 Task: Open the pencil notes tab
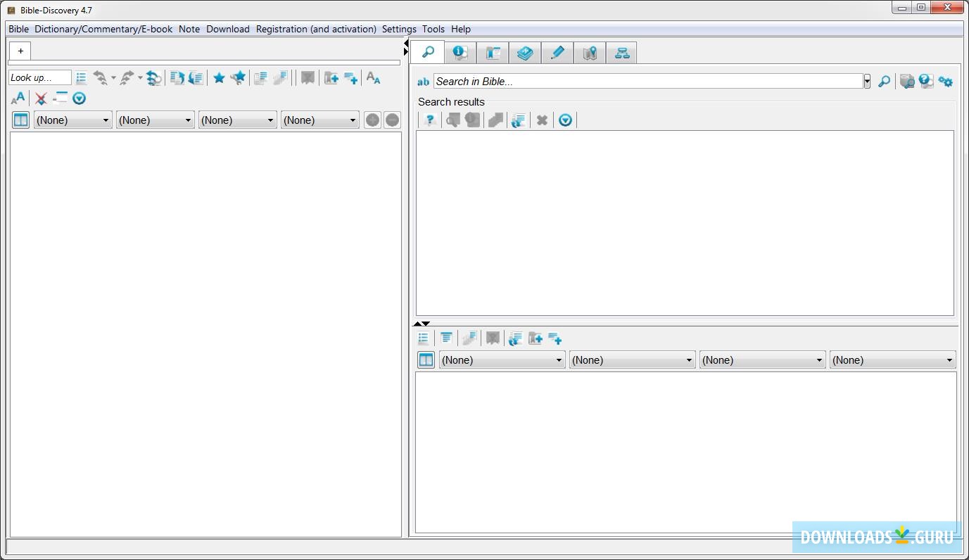point(557,53)
